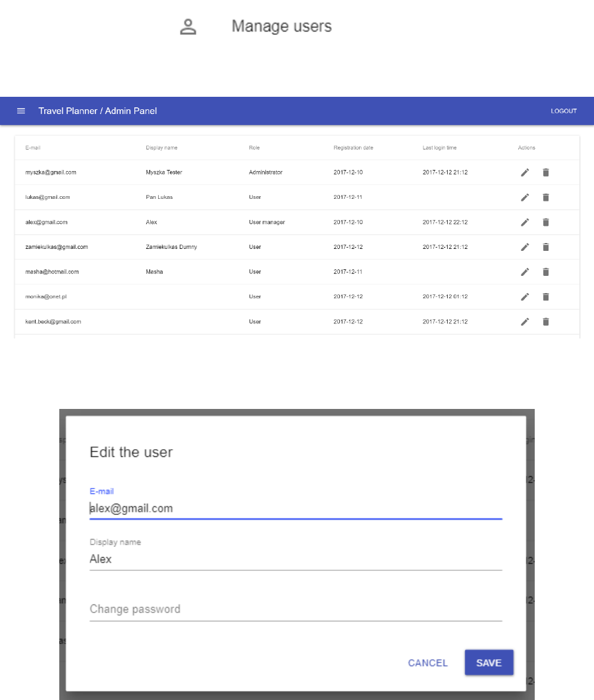Edit the myszka@gmail.com user with pencil icon
Image resolution: width=594 pixels, height=700 pixels.
click(525, 173)
